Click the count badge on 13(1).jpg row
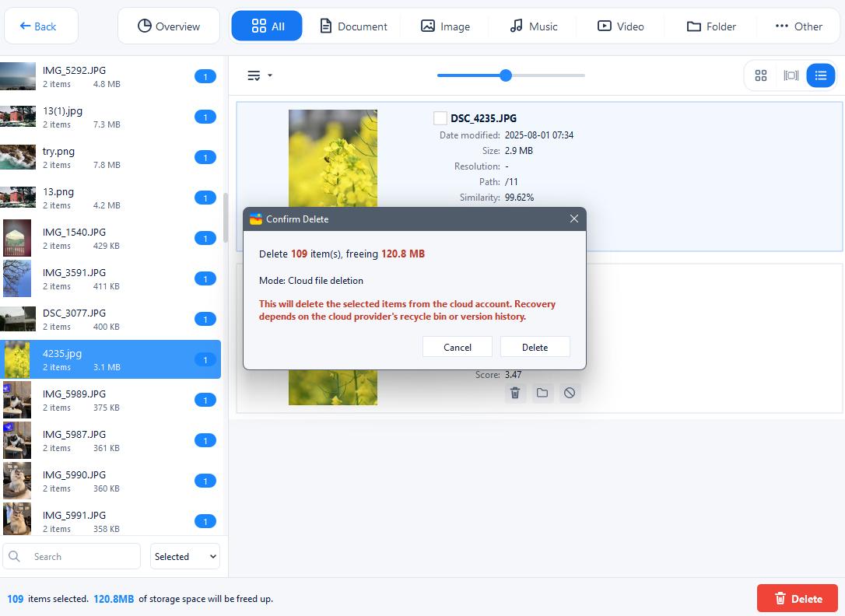845x616 pixels. click(205, 117)
